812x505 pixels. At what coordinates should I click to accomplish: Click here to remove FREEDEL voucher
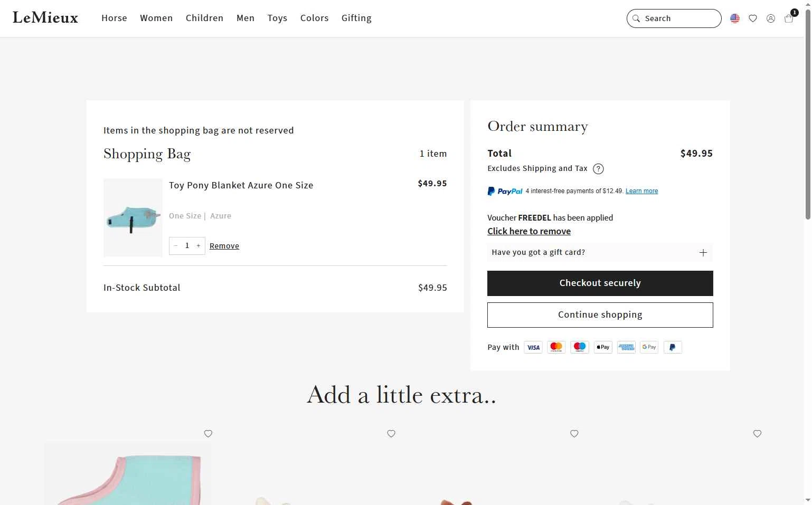coord(529,231)
